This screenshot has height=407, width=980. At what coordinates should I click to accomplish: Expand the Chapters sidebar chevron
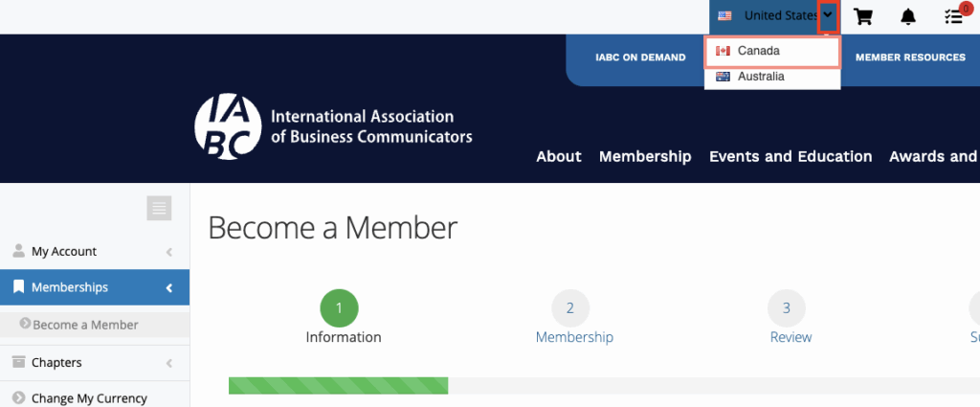[x=169, y=363]
